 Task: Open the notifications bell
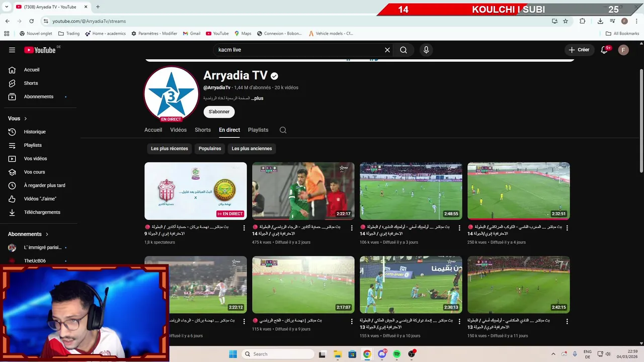click(604, 50)
